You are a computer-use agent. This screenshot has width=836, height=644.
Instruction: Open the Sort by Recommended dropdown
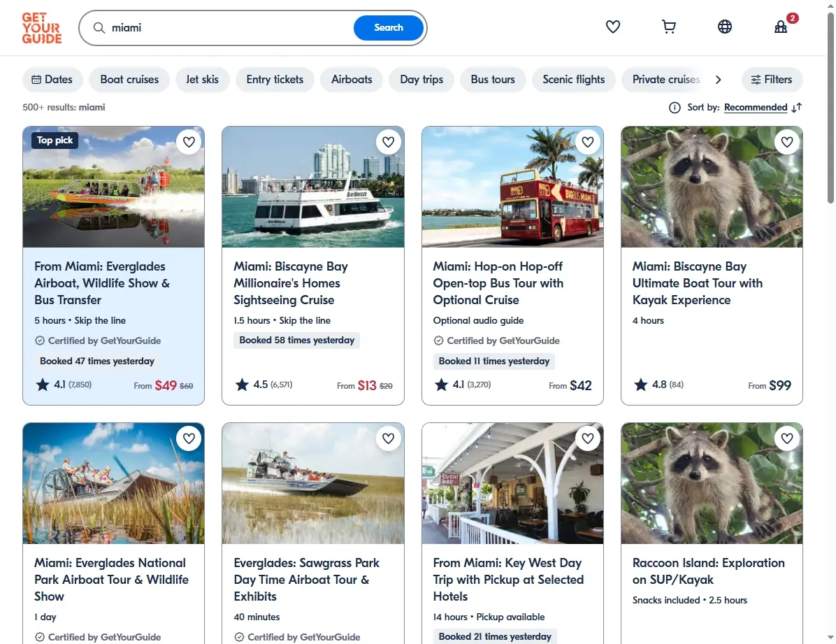pos(756,108)
